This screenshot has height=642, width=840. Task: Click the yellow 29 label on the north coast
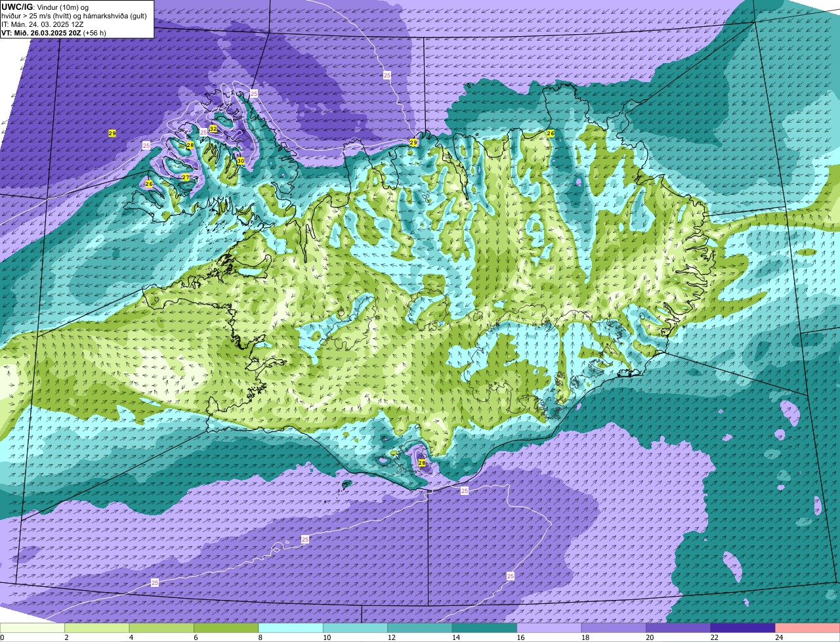pyautogui.click(x=413, y=142)
